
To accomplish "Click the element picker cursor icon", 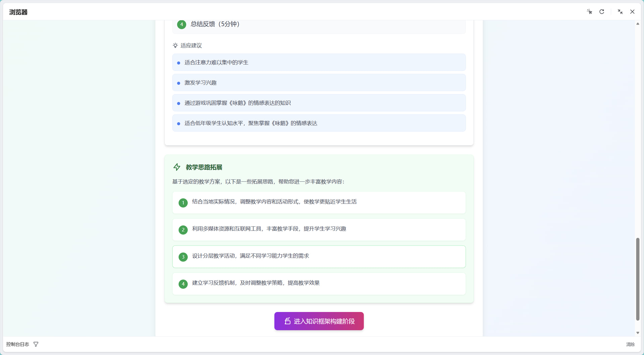I will click(589, 12).
